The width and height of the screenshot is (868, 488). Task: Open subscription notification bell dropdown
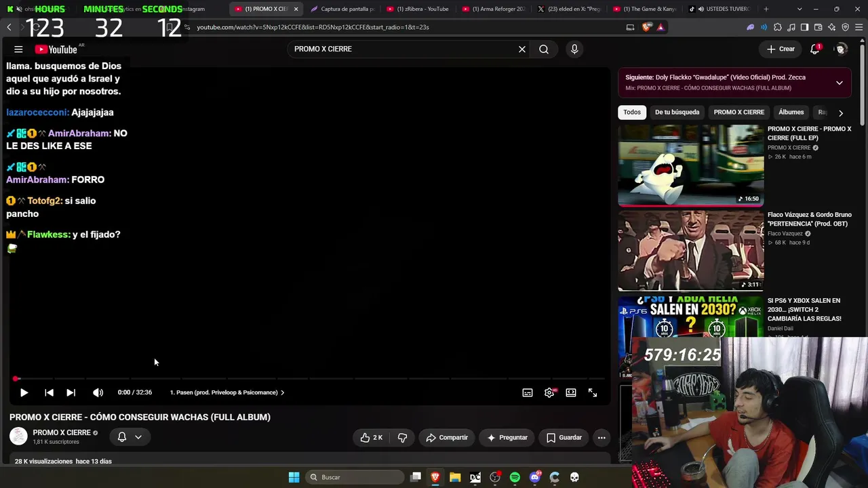130,437
